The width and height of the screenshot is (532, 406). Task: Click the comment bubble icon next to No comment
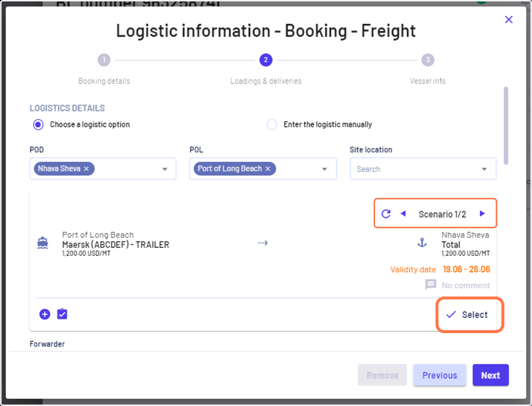click(431, 285)
